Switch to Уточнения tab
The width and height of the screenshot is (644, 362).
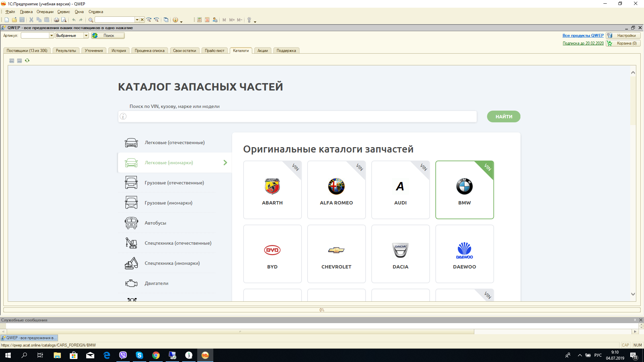coord(94,51)
